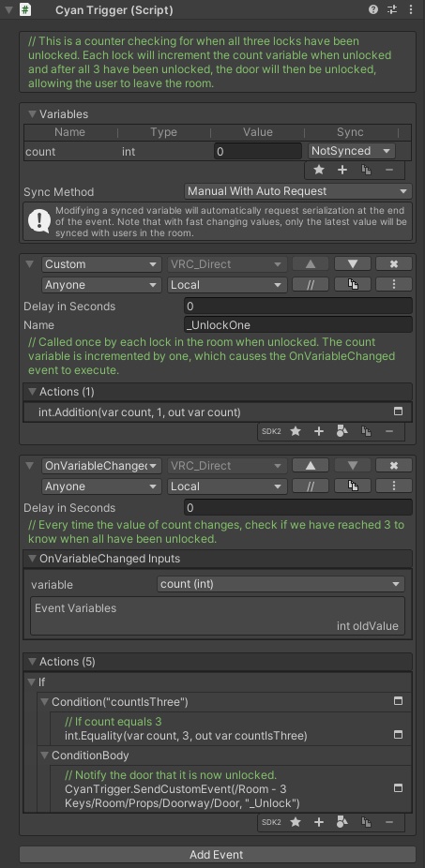Open Sync Method dropdown

coord(297,191)
